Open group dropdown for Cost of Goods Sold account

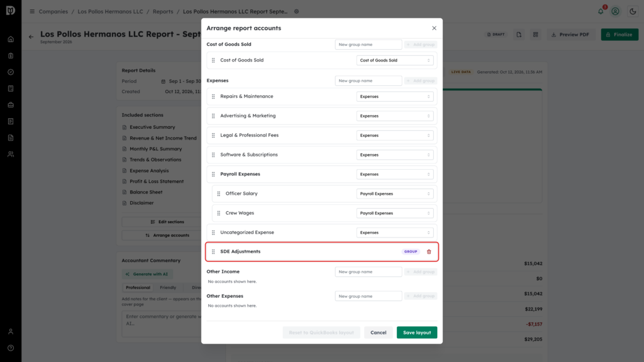pos(395,60)
